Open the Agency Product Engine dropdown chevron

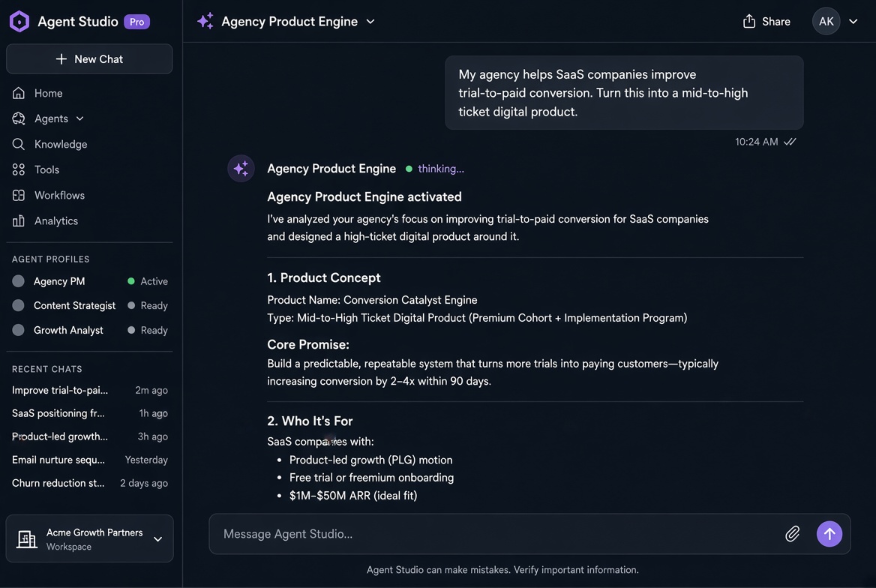point(370,22)
